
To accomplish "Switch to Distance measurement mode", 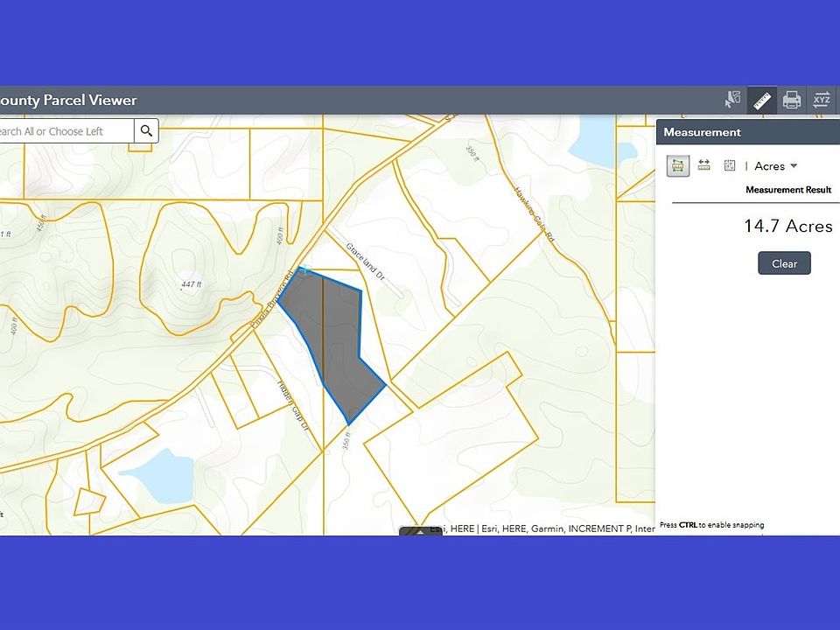I will click(703, 165).
